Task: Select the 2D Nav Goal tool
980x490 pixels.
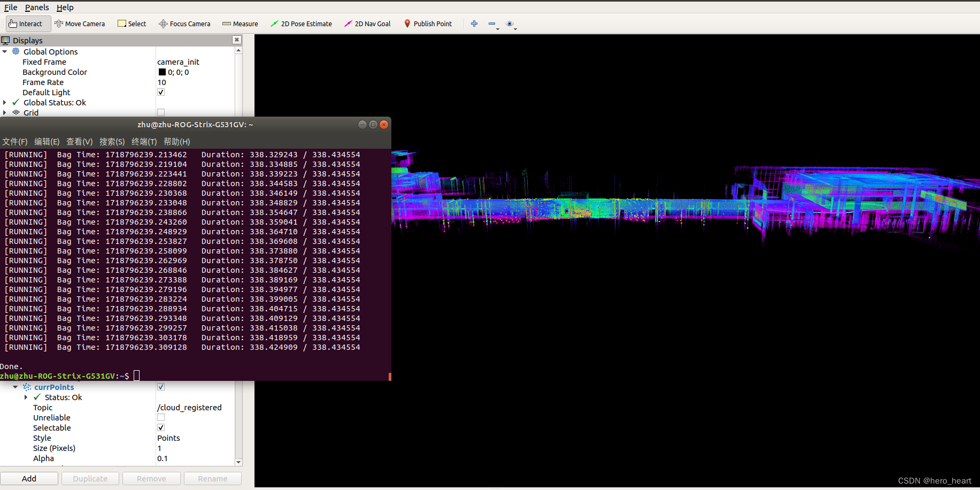Action: (x=367, y=24)
